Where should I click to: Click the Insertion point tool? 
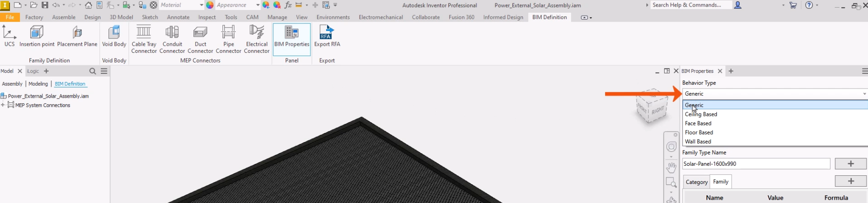coord(37,36)
